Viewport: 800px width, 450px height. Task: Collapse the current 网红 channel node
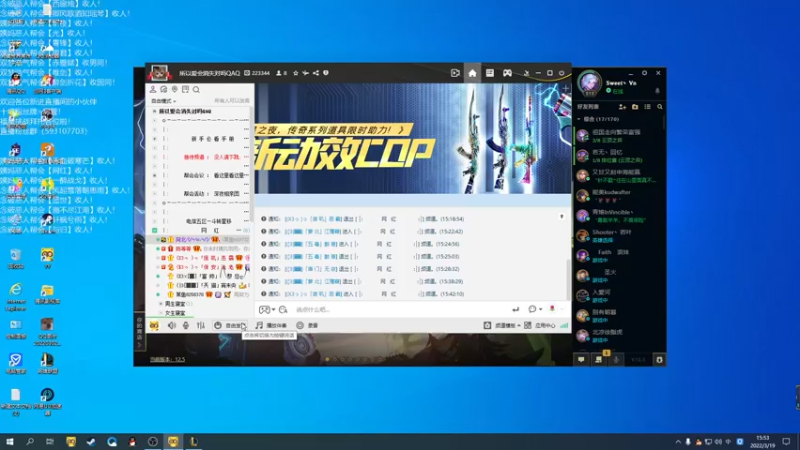click(x=155, y=231)
